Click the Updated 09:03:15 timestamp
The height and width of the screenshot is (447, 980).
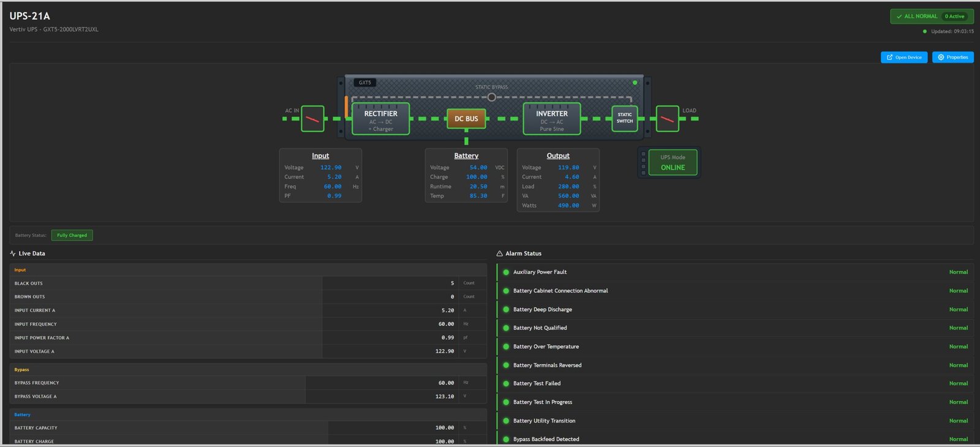(x=952, y=32)
